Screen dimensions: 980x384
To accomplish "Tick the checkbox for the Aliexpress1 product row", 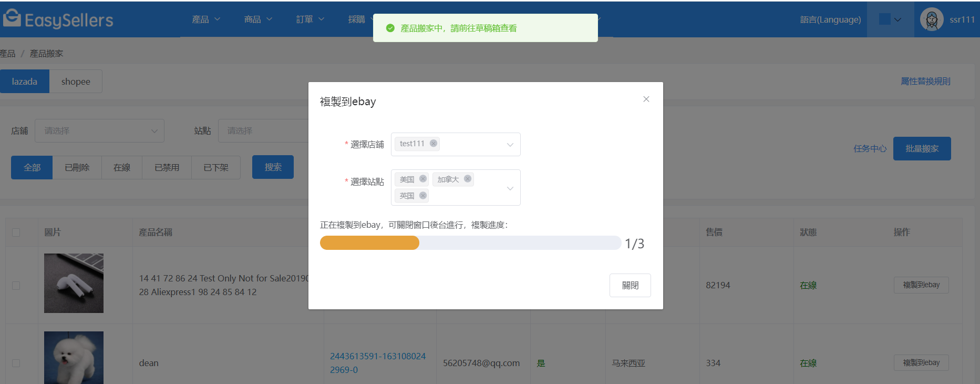I will 16,285.
